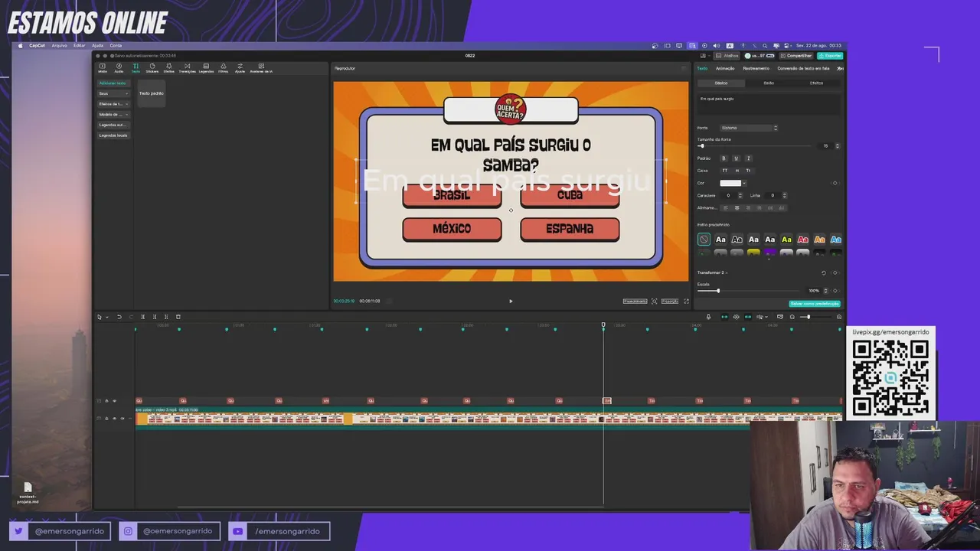This screenshot has height=551, width=980.
Task: Add a keyframe for text color
Action: tap(835, 183)
